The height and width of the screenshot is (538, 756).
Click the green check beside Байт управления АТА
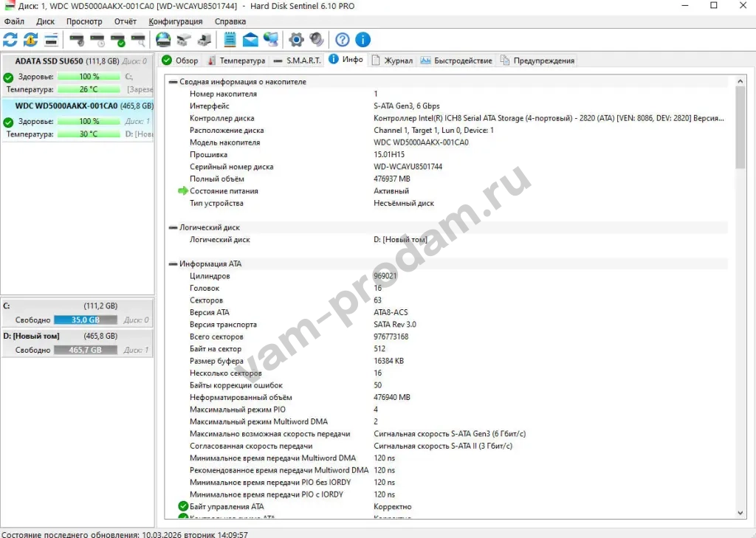tap(183, 506)
